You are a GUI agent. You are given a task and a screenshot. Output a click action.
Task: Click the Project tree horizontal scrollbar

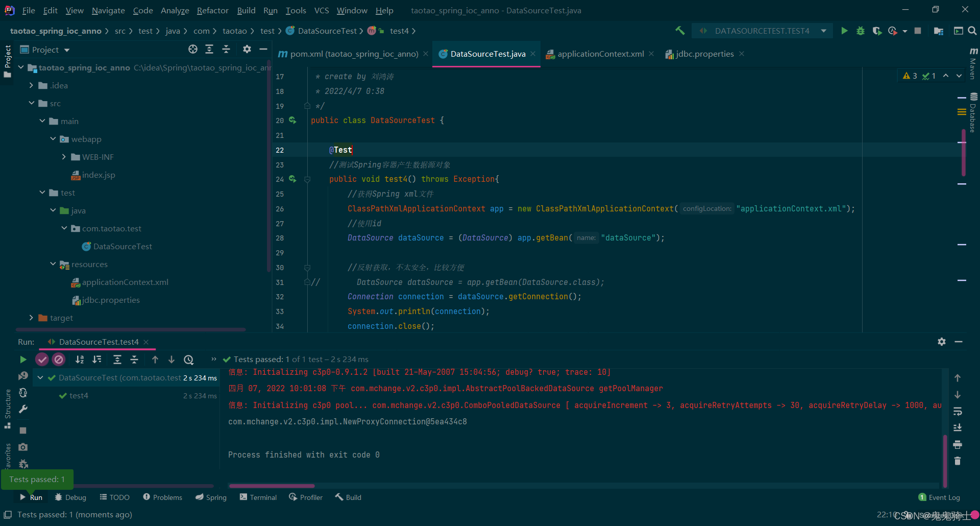point(131,329)
